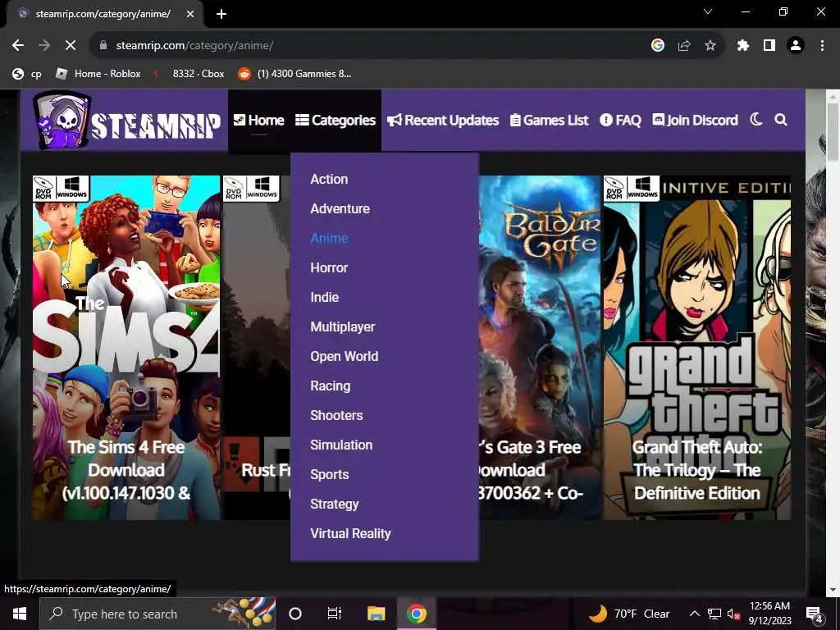This screenshot has width=840, height=630.
Task: Open the Chrome extensions puzzle icon
Action: coord(743,46)
